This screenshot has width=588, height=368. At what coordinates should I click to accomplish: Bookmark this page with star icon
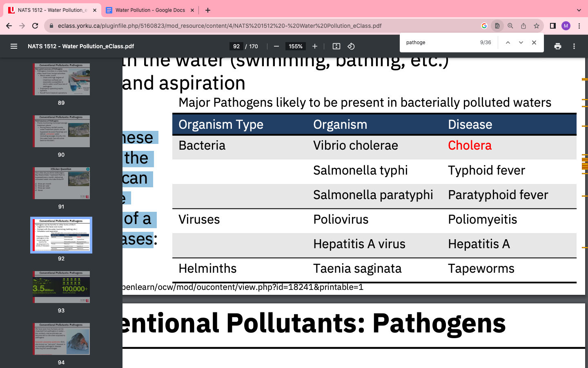(x=537, y=26)
